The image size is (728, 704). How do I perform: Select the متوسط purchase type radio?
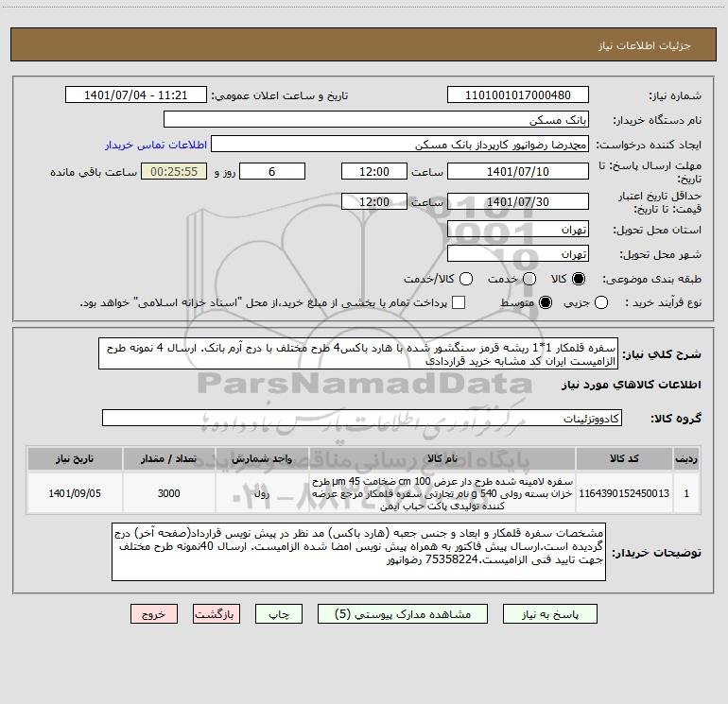546,302
